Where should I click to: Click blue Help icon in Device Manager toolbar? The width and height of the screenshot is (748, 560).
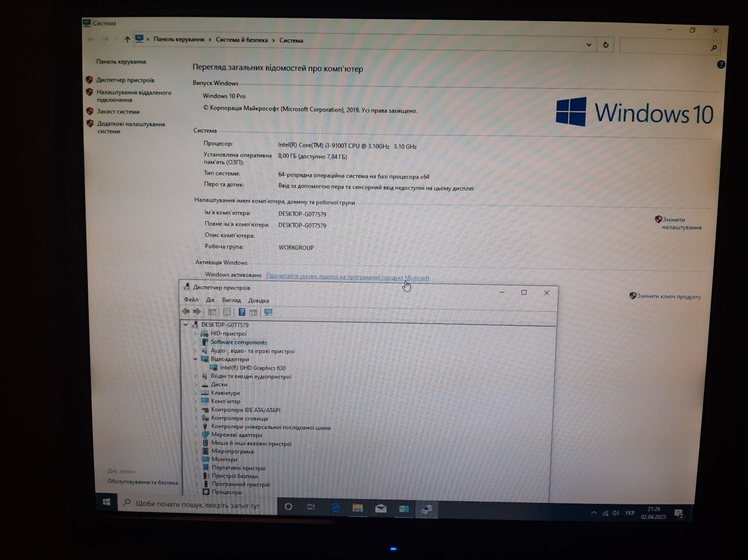coord(242,312)
